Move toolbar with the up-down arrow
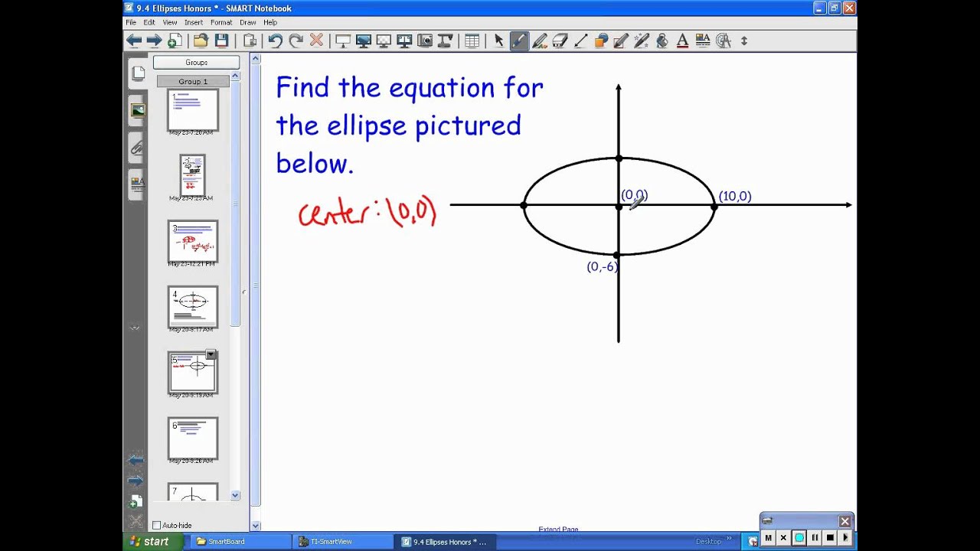The height and width of the screenshot is (551, 980). click(x=743, y=41)
